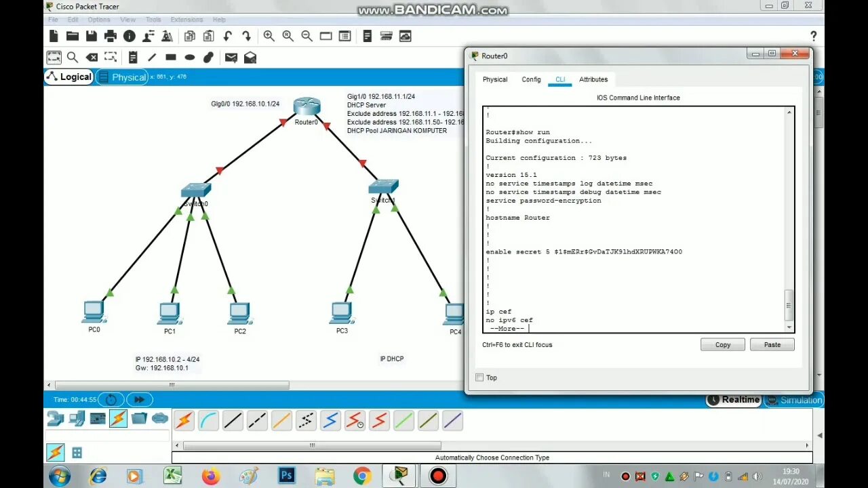Open the File menu
Viewport: 868px width, 488px height.
(53, 20)
